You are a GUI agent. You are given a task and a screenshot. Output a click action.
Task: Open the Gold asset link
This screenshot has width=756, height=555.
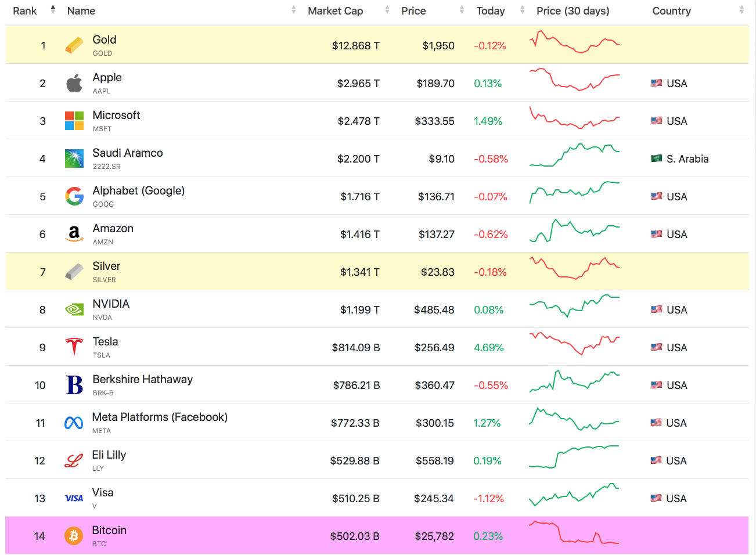pos(105,39)
